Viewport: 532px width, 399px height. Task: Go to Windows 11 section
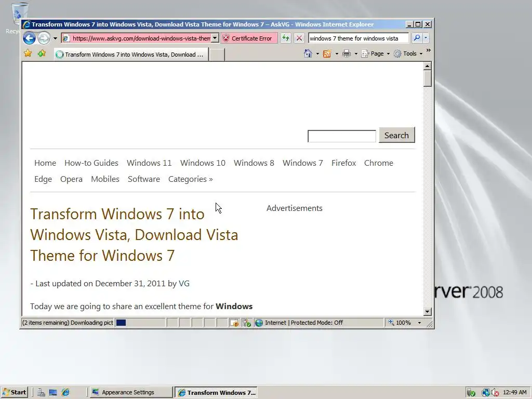point(149,163)
